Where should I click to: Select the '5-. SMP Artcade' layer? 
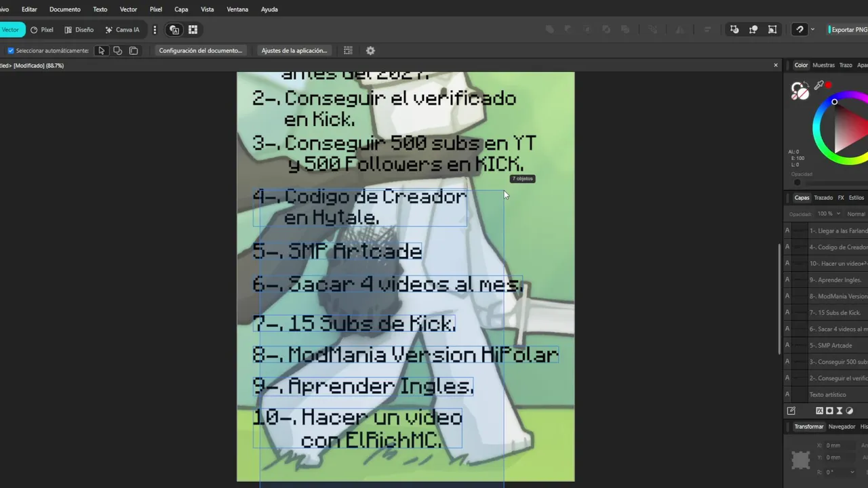[826, 346]
